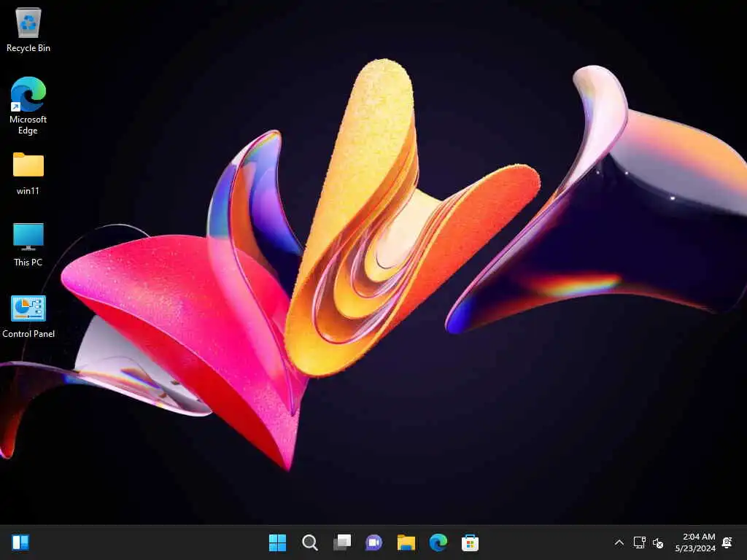
Task: Select the Control Panel desktop icon
Action: 28,316
